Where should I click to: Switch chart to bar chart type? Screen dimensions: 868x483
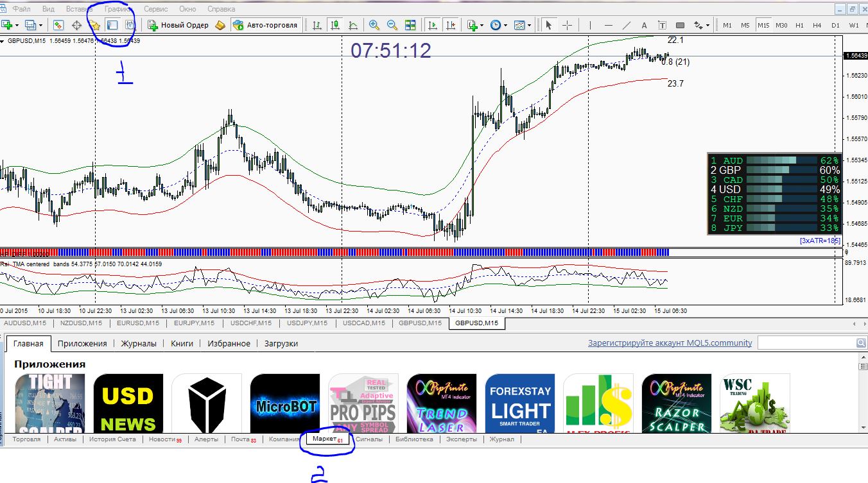pos(317,25)
